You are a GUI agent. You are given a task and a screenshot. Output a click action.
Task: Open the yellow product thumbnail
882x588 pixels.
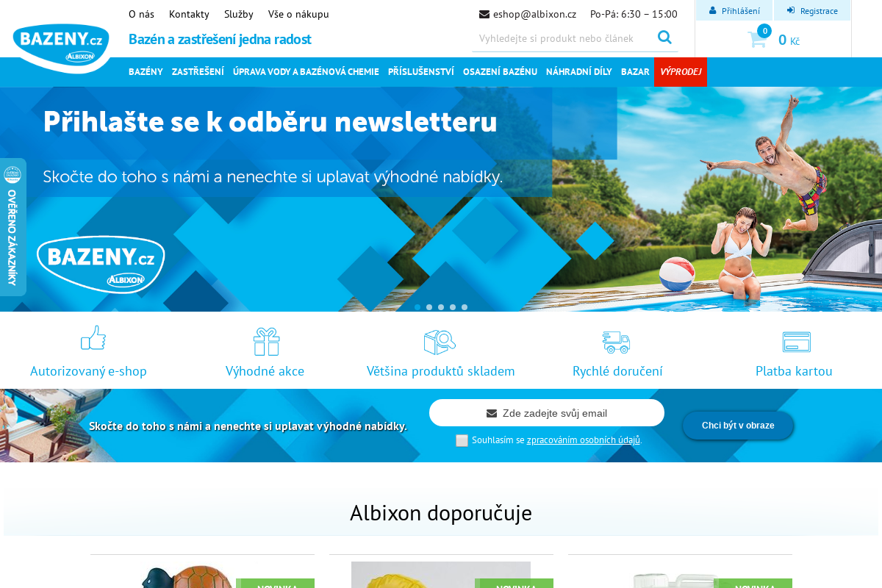[x=441, y=575]
